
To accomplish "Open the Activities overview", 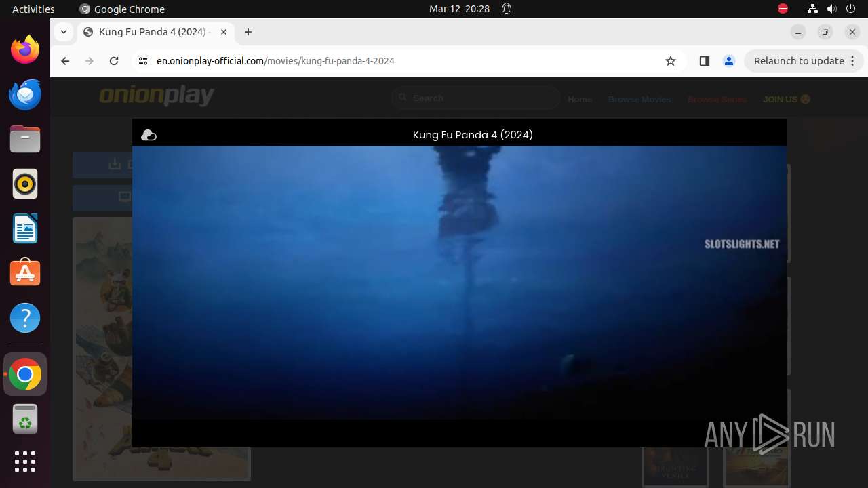I will (33, 9).
